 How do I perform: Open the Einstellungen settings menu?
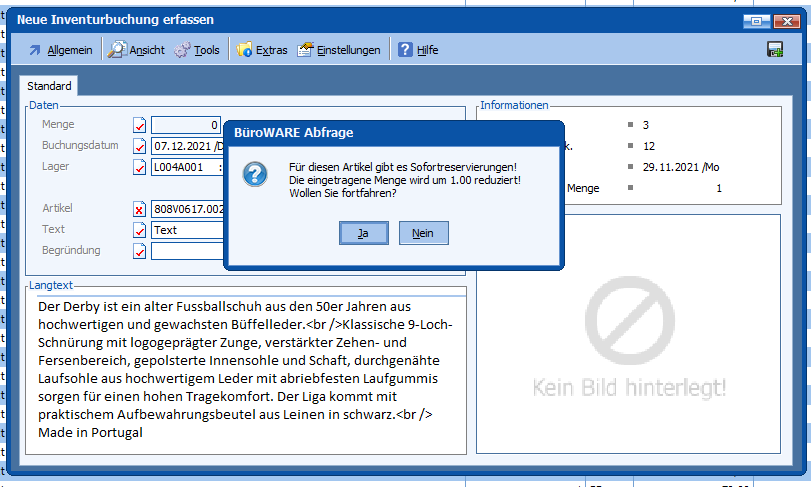[339, 50]
